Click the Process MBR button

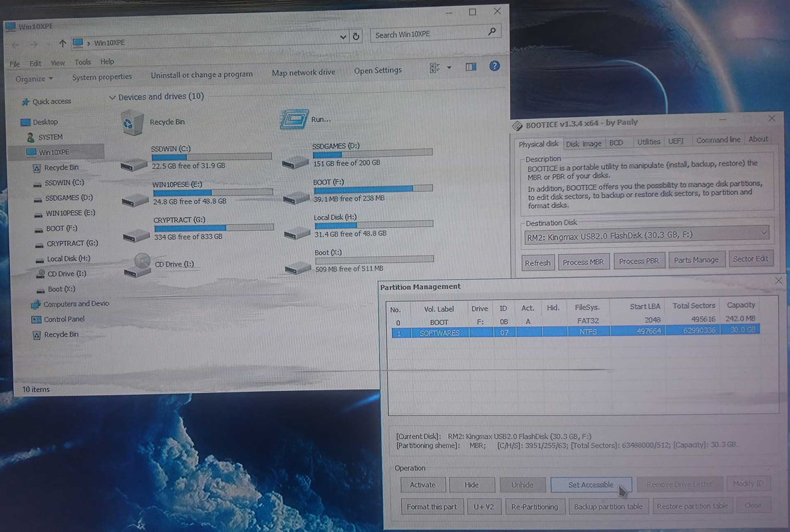pyautogui.click(x=583, y=262)
